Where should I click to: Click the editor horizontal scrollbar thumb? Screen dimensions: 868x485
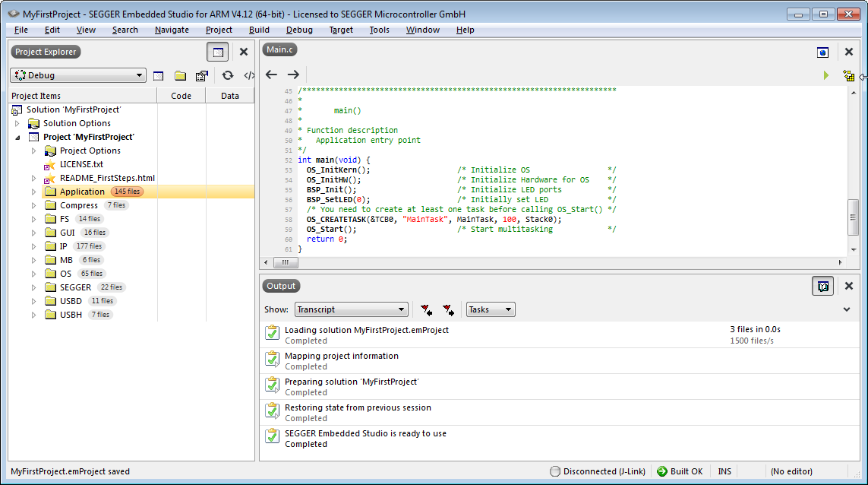[x=286, y=262]
